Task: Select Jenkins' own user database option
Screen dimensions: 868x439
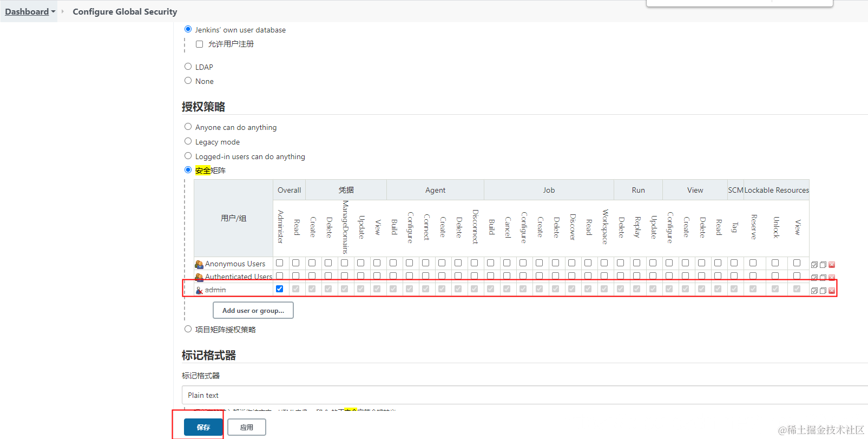Action: click(188, 29)
